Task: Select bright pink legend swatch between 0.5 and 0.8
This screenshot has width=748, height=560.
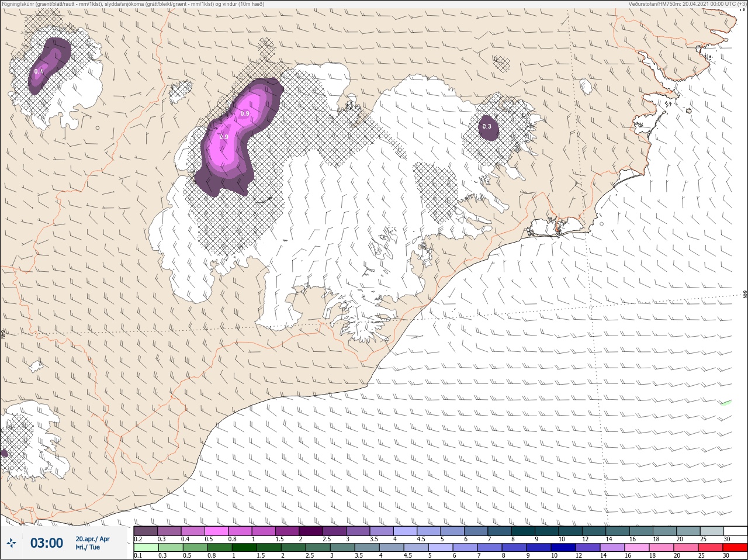Action: coord(217,531)
